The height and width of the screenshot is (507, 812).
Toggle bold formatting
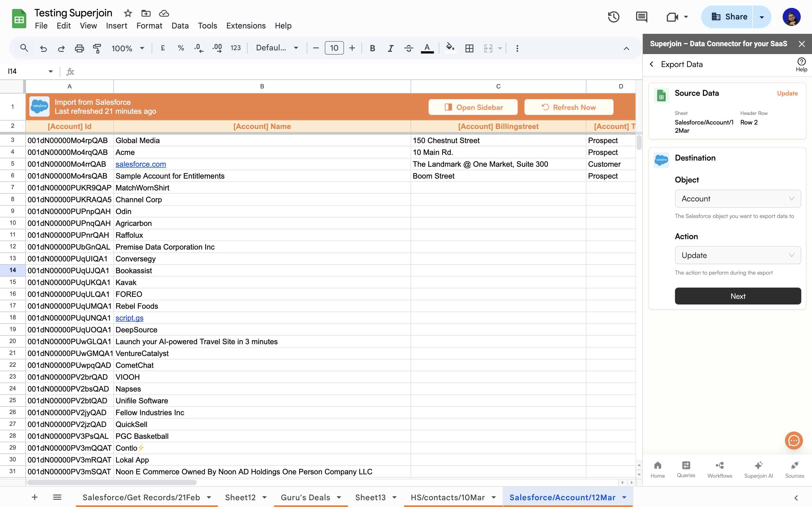tap(372, 48)
